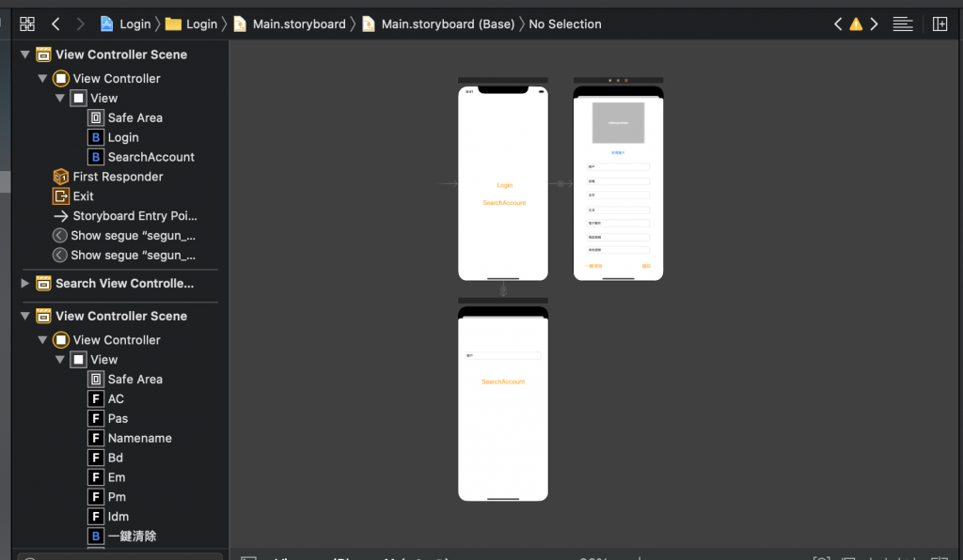The height and width of the screenshot is (560, 963).
Task: Collapse the first View node
Action: (60, 98)
